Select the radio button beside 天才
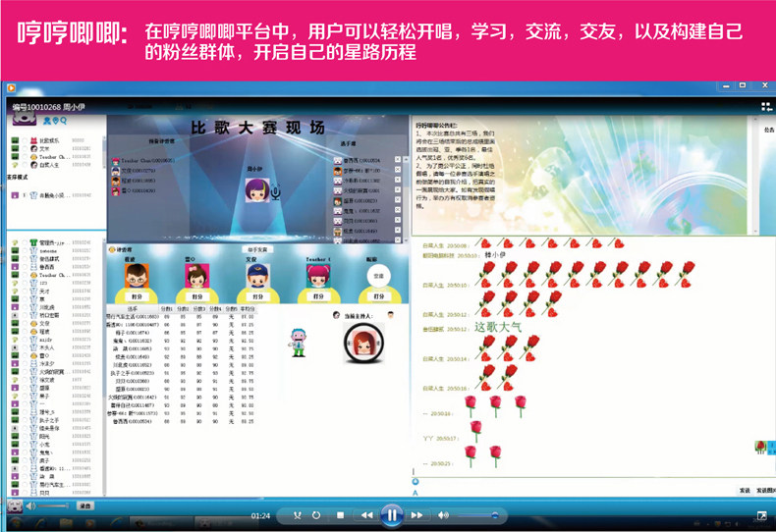 click(x=25, y=292)
